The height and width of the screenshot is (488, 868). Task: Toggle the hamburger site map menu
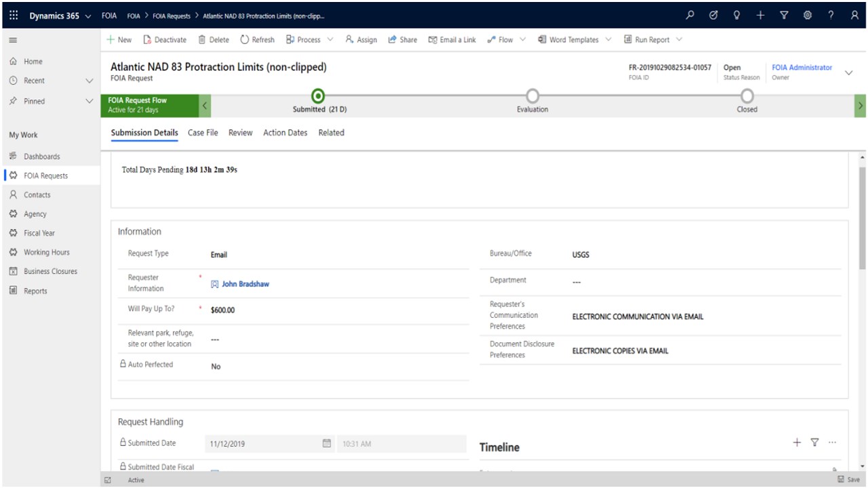click(x=14, y=40)
